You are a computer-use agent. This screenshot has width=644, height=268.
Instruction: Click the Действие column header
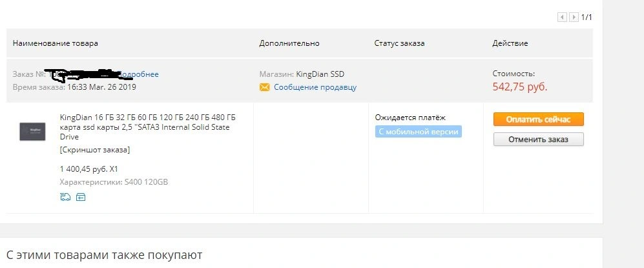510,43
